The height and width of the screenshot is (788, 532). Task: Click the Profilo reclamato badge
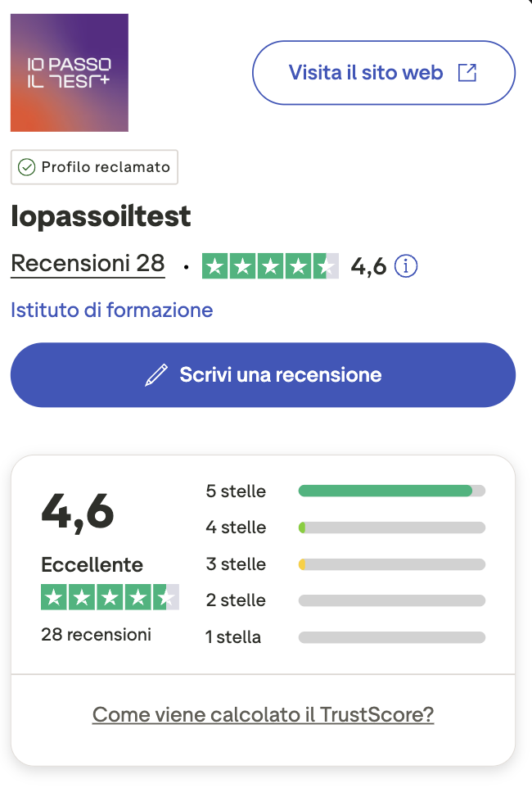[94, 167]
